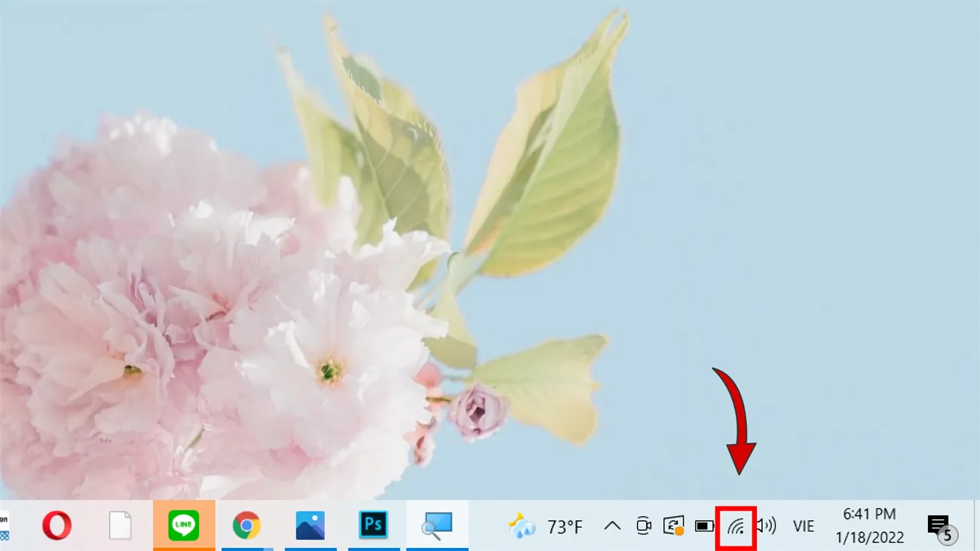Viewport: 980px width, 551px height.
Task: Open notification center showing 5 notifications
Action: pyautogui.click(x=938, y=526)
